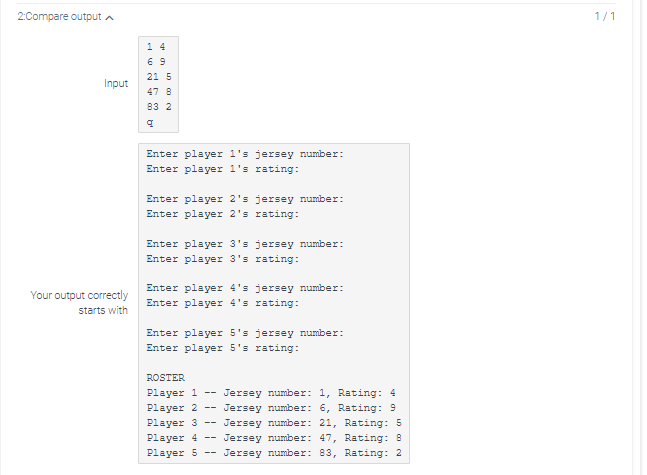647x475 pixels.
Task: Click 'Enter player 5's jersey number:' line
Action: [x=245, y=333]
